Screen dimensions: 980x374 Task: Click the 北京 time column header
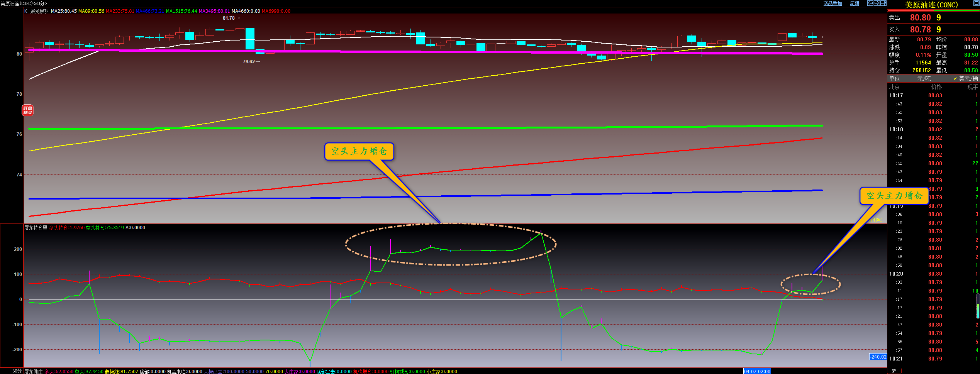pos(894,87)
